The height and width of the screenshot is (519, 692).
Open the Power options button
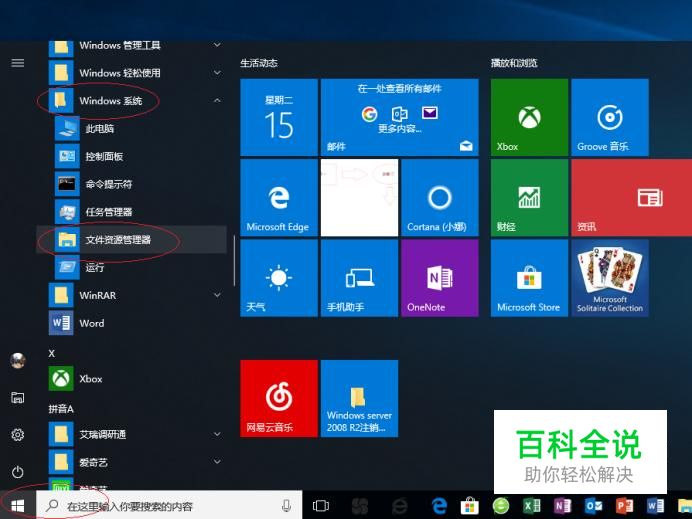point(18,472)
